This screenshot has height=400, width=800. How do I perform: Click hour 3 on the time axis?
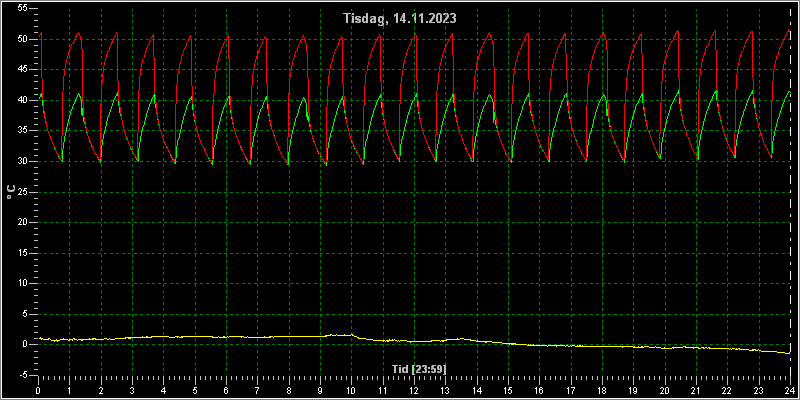coord(132,391)
